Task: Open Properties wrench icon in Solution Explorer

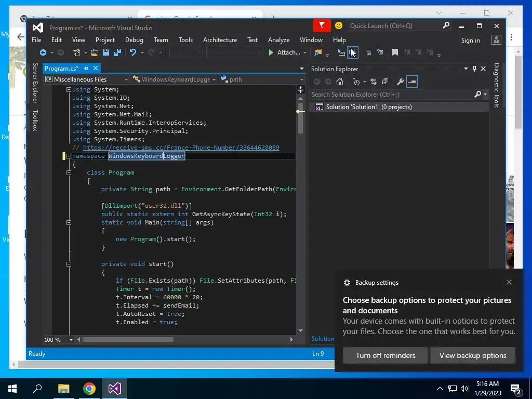Action: 400,82
